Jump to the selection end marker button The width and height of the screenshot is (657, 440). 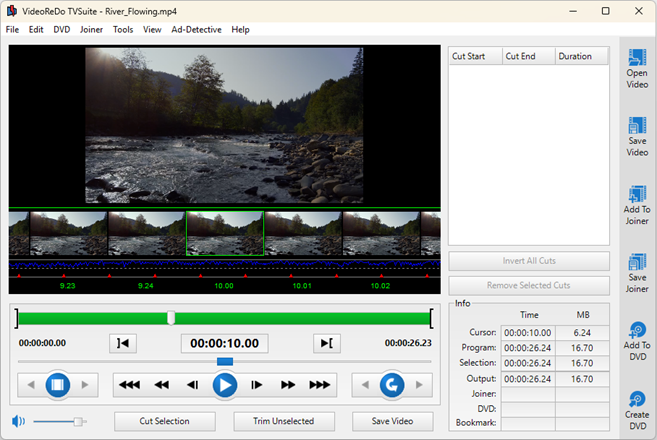[327, 343]
